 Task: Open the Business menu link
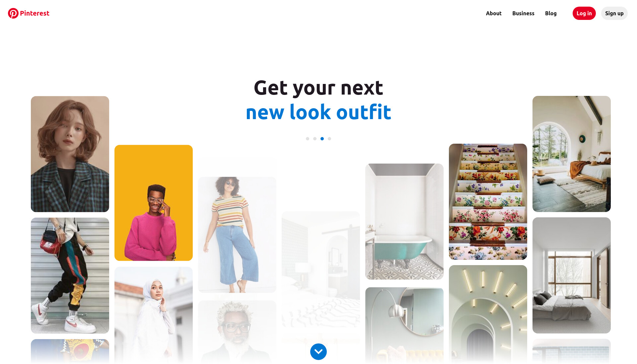point(523,13)
